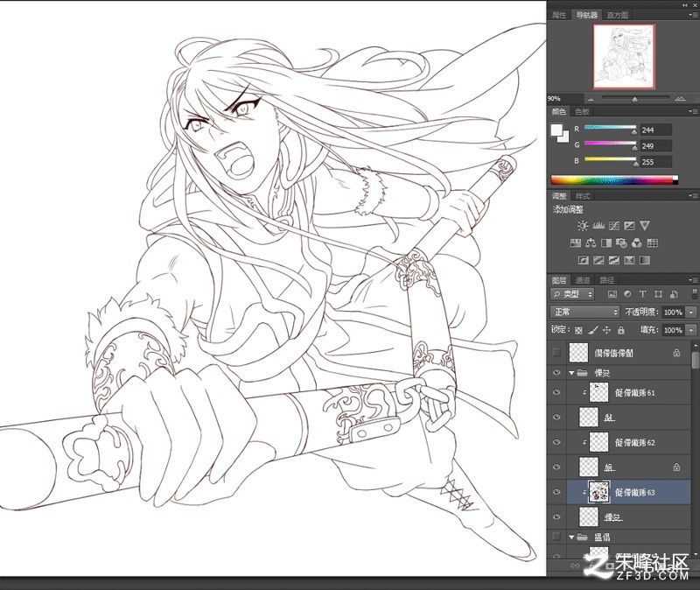The image size is (700, 590).
Task: Switch to the 路径 Paths tab
Action: point(607,280)
